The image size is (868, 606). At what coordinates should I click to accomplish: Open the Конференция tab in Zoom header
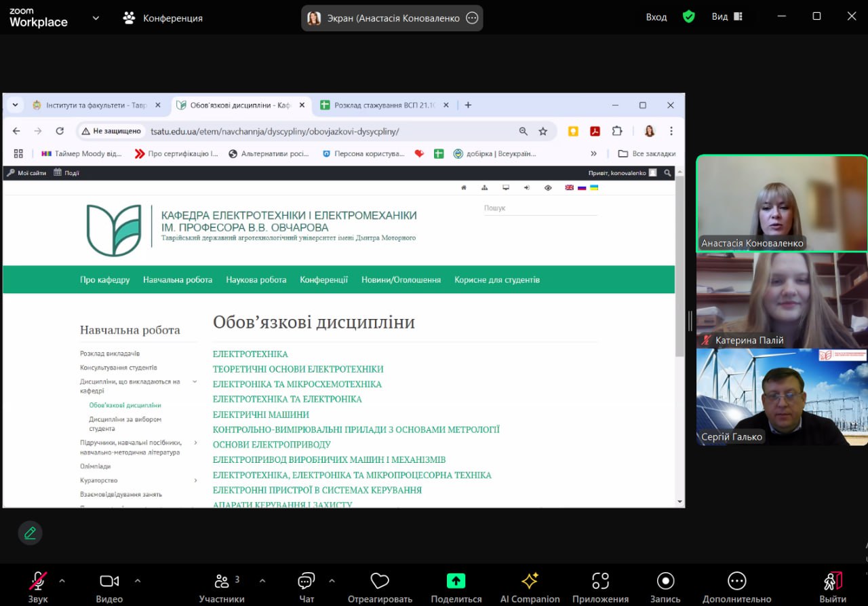pyautogui.click(x=163, y=18)
